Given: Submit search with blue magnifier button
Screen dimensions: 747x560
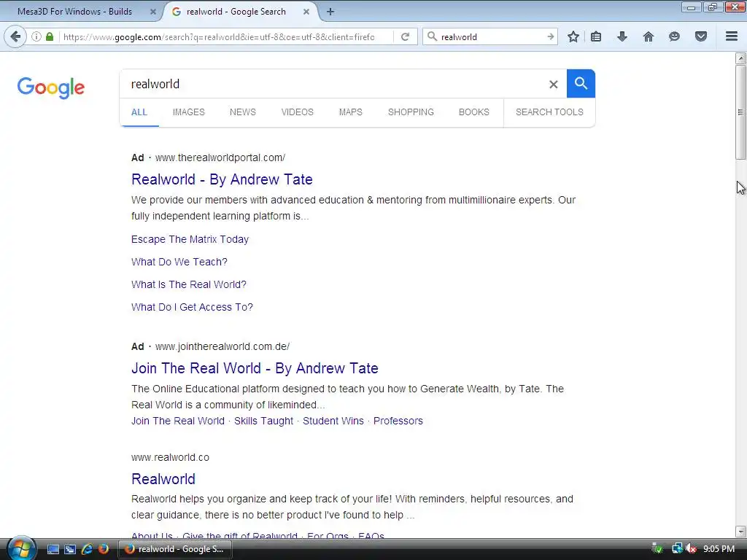Looking at the screenshot, I should click(581, 83).
